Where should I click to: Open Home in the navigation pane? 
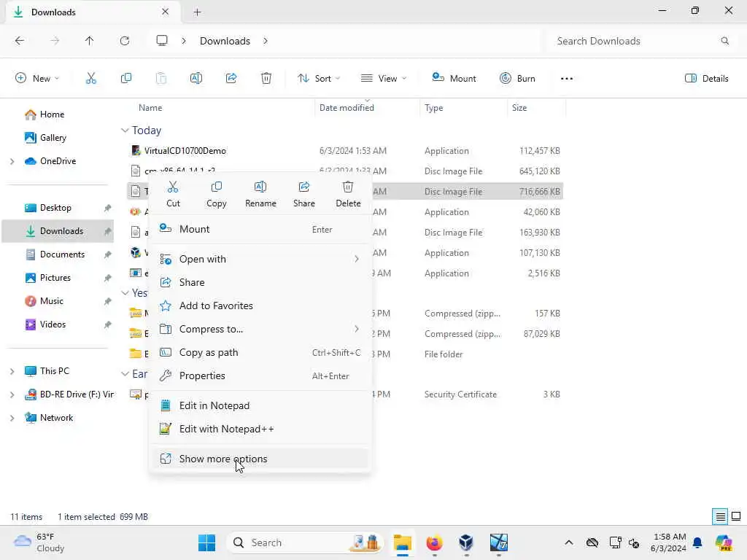click(52, 114)
